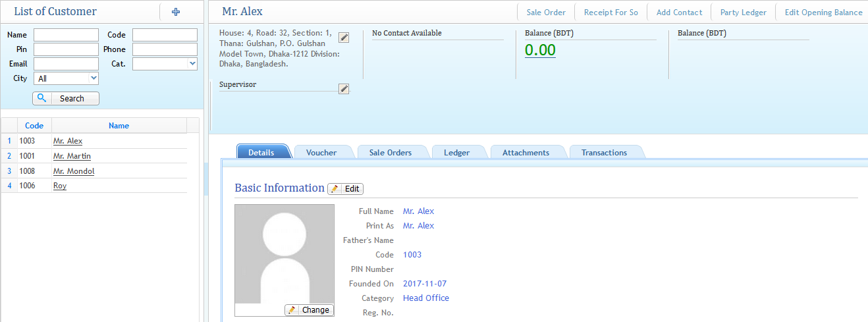Open Party Ledger from the toolbar
868x322 pixels.
pos(743,13)
